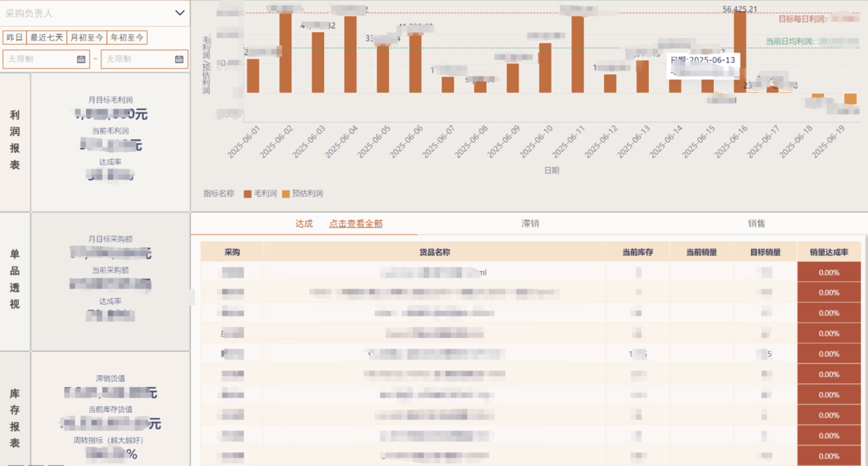
Task: Select the bar for 2025-06-11
Action: click(x=577, y=54)
